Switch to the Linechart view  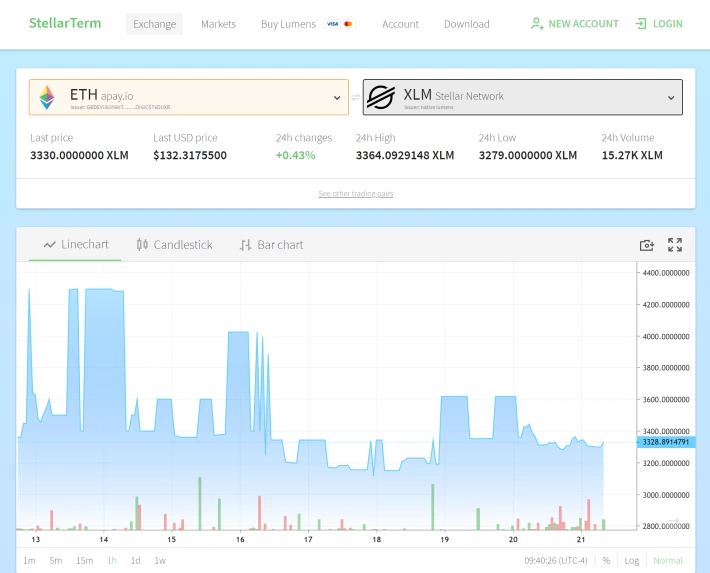point(76,245)
